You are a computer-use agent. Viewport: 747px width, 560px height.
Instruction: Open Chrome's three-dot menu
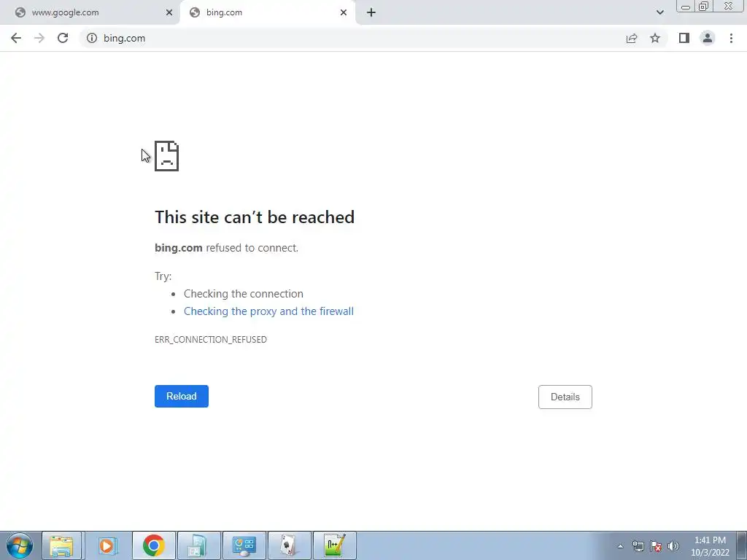[x=731, y=38]
